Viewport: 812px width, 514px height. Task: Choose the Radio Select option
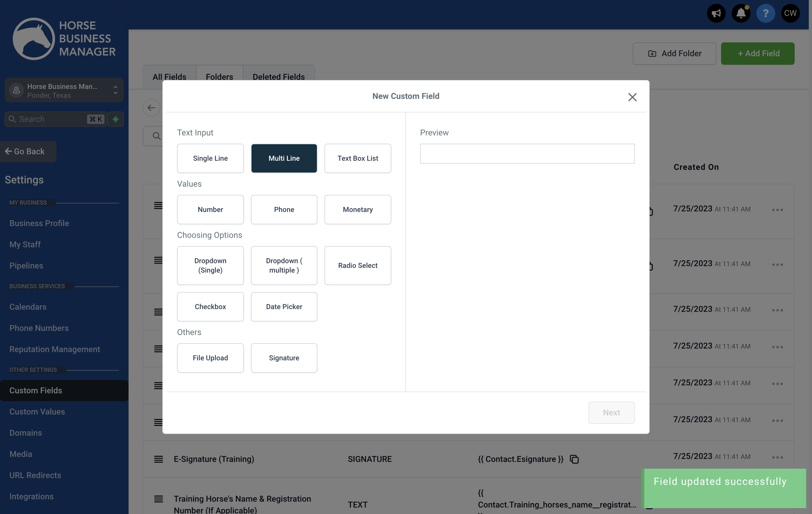[357, 265]
